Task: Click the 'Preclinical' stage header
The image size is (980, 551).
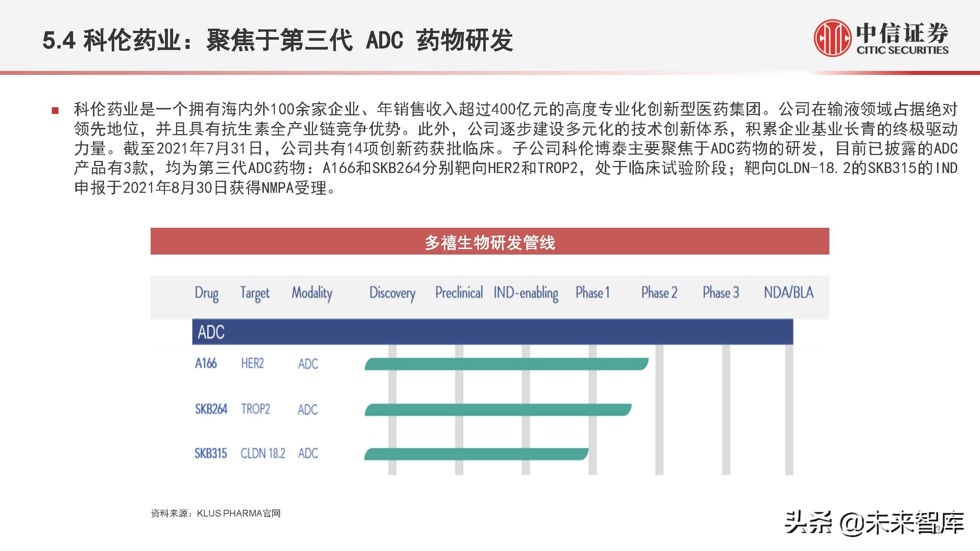Action: (459, 293)
